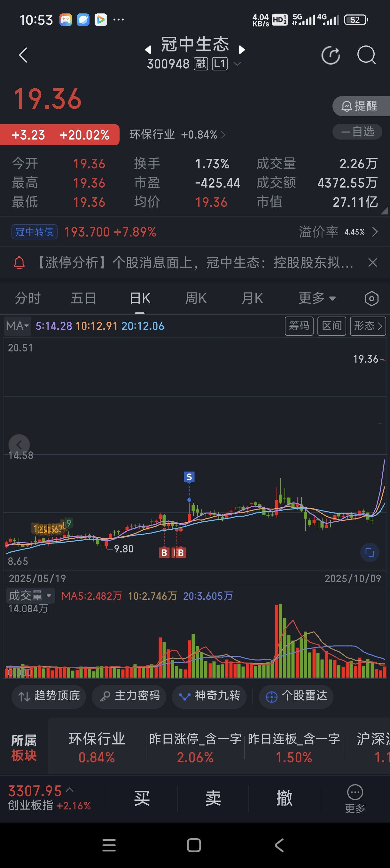Viewport: 390px width, 868px height.
Task: Switch to 五日 chart tab
Action: [x=83, y=298]
